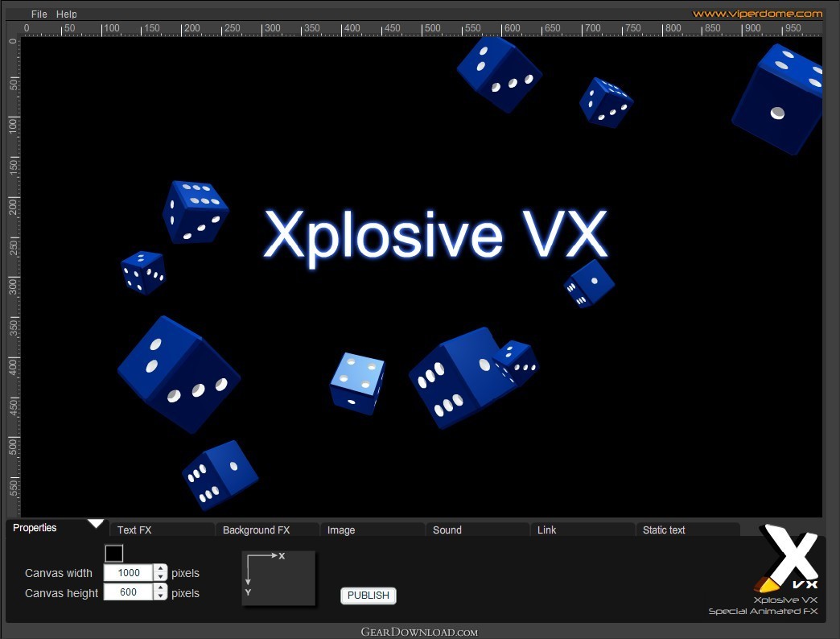Visit the www.viperdome.com link
This screenshot has width=840, height=639.
click(757, 14)
